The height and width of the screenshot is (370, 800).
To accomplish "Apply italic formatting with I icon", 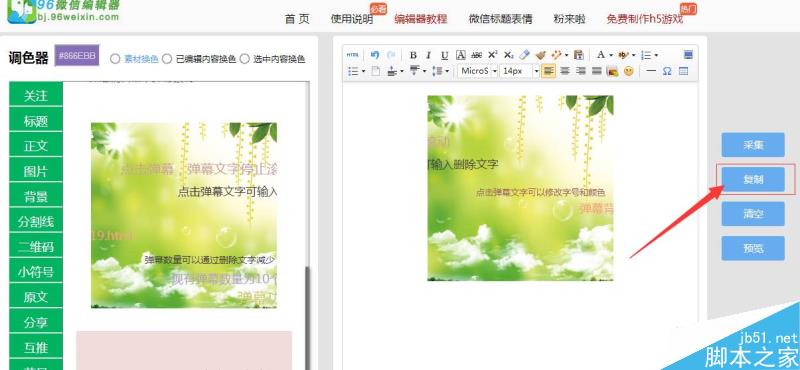I will tap(429, 55).
